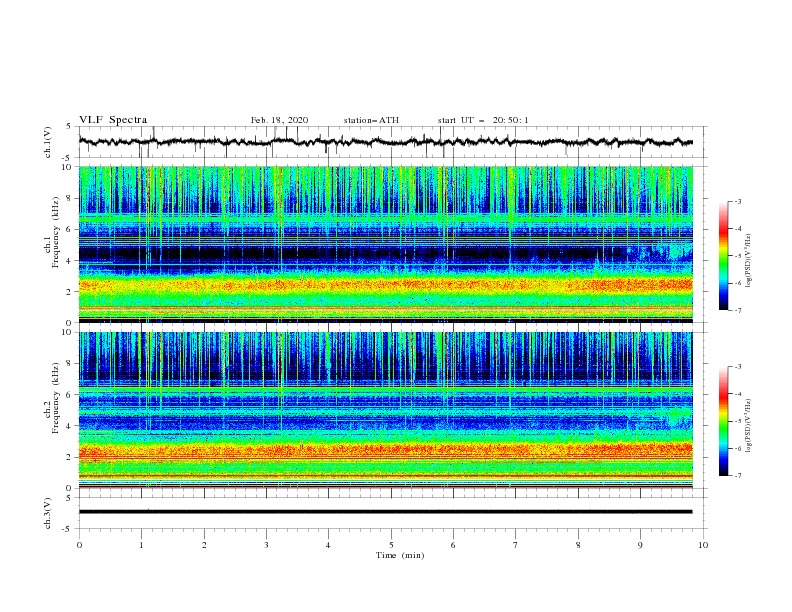This screenshot has height=612, width=792.
Task: Click the "6" tick on the time axis
Action: point(453,545)
